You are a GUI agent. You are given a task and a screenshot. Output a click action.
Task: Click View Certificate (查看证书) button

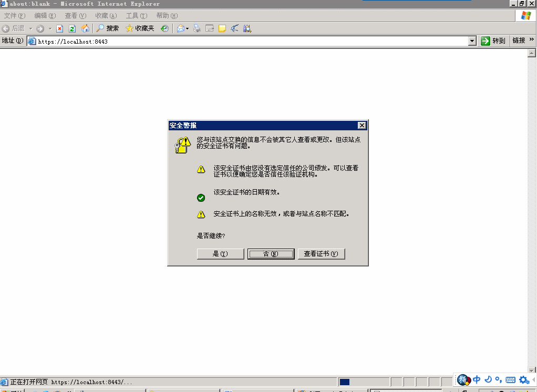321,254
